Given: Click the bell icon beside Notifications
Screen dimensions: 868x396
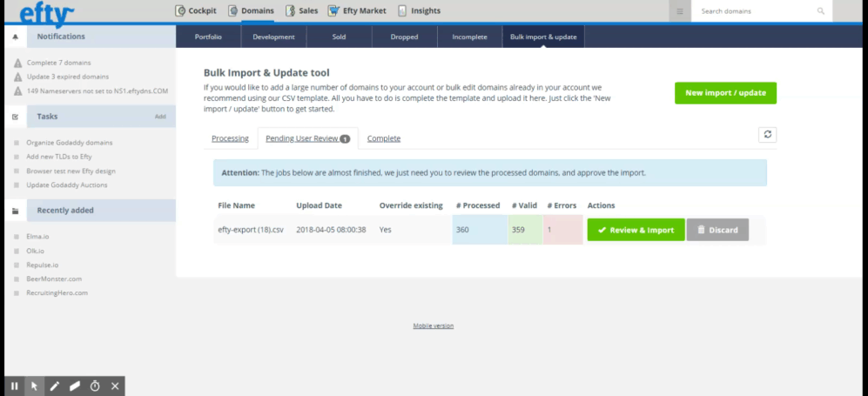Looking at the screenshot, I should (15, 37).
